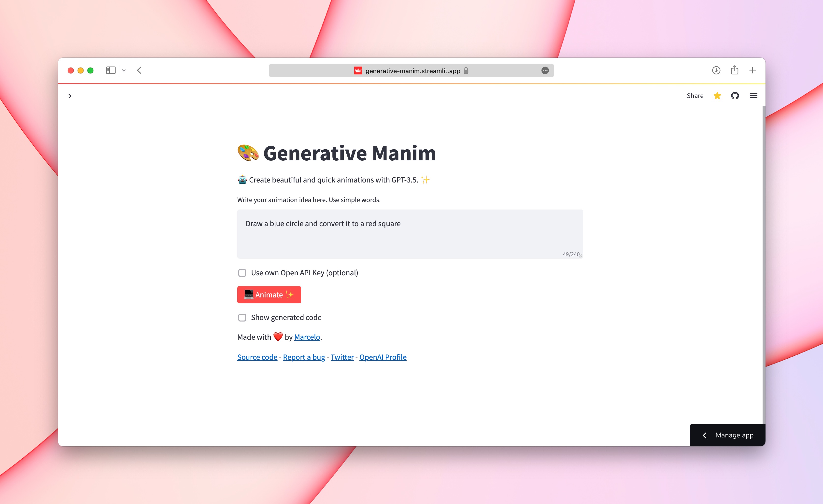
Task: Enable Use own Open API Key checkbox
Action: (242, 273)
